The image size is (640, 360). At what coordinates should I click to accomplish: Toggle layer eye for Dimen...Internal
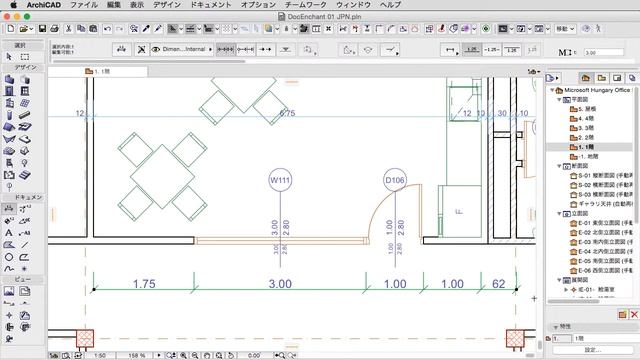[156, 49]
